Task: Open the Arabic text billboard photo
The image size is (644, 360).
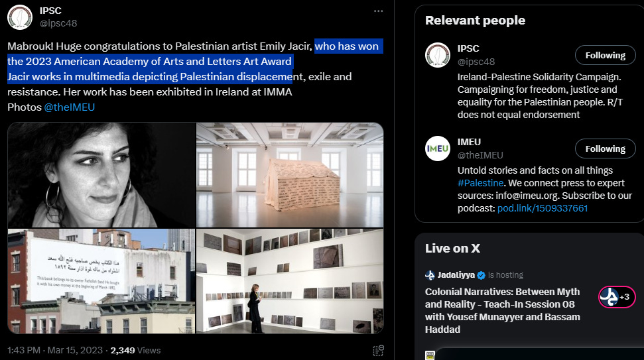Action: (101, 281)
